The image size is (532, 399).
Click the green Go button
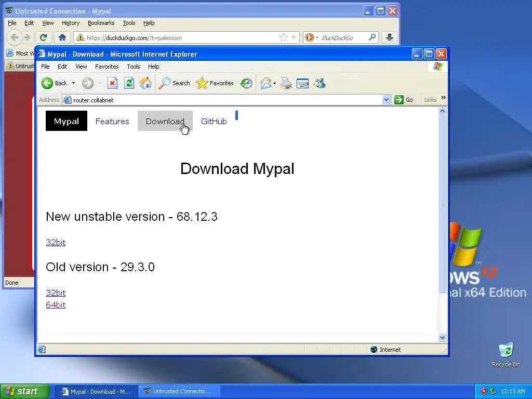[404, 100]
